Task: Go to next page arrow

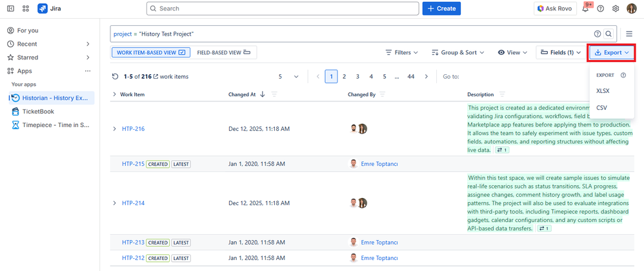Action: (427, 76)
